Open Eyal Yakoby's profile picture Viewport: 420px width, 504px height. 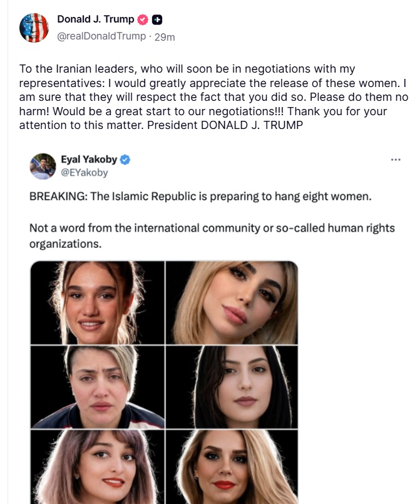click(43, 166)
